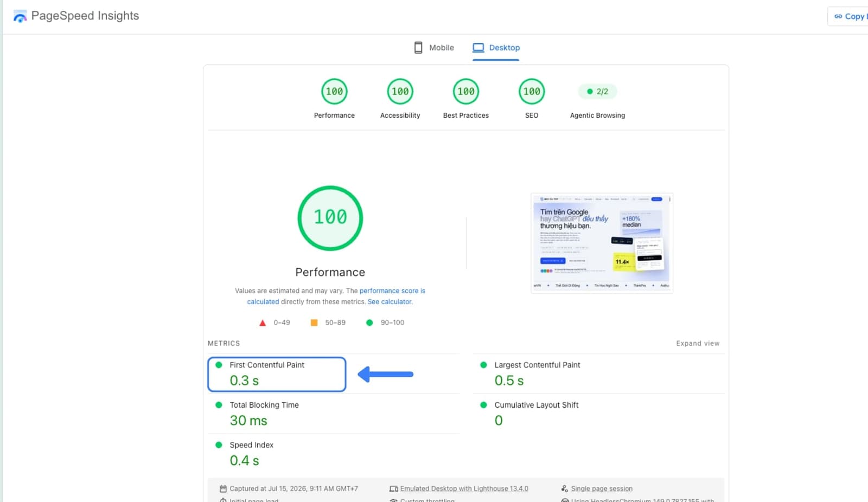Select the Desktop tab
The image size is (868, 502).
(x=496, y=48)
